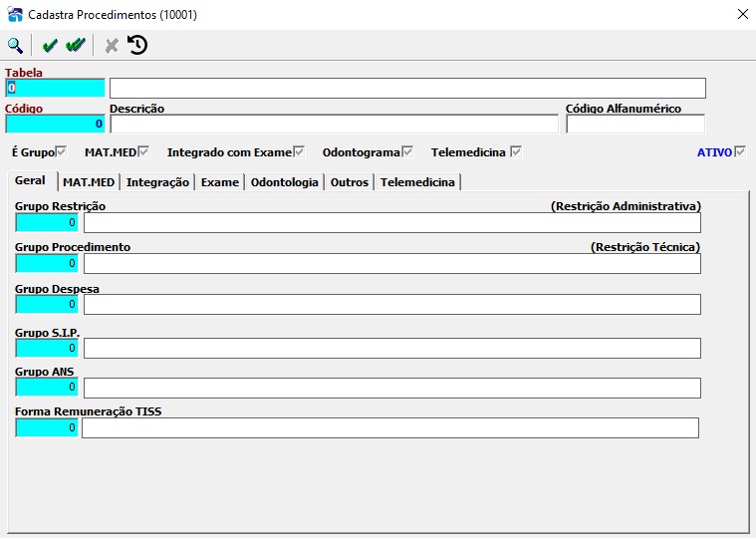The width and height of the screenshot is (756, 538).
Task: Click the Grupo Restrição description field
Action: pos(392,223)
